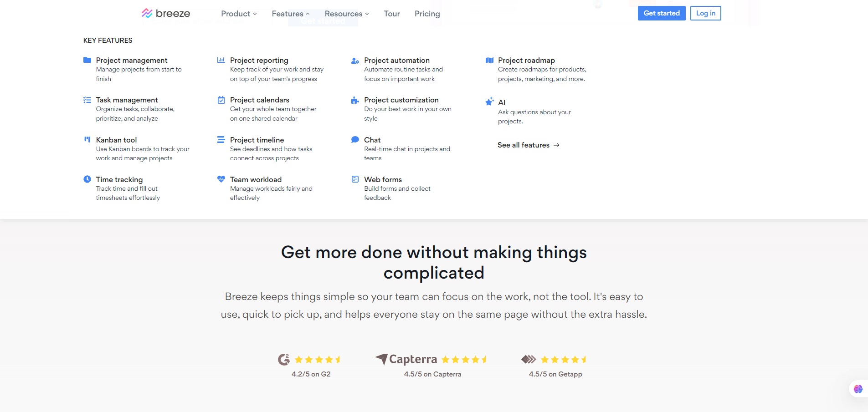Click the Project roadmap map icon

click(x=489, y=60)
